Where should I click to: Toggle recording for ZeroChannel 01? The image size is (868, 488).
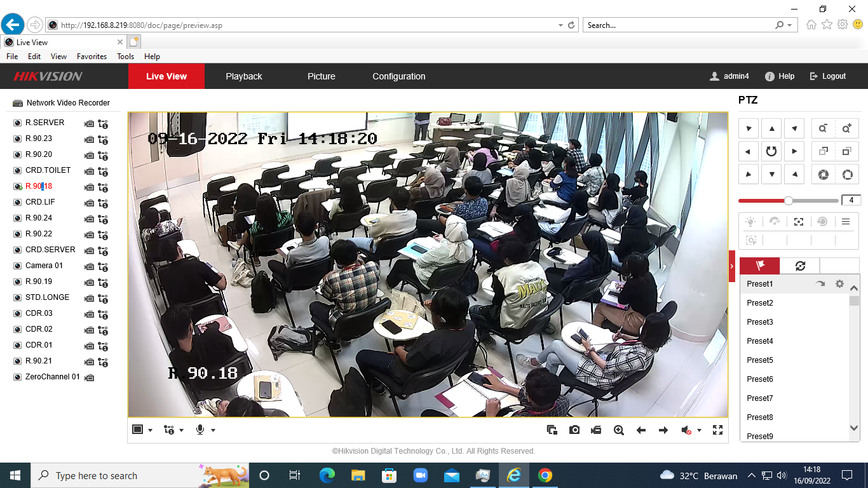pos(90,377)
